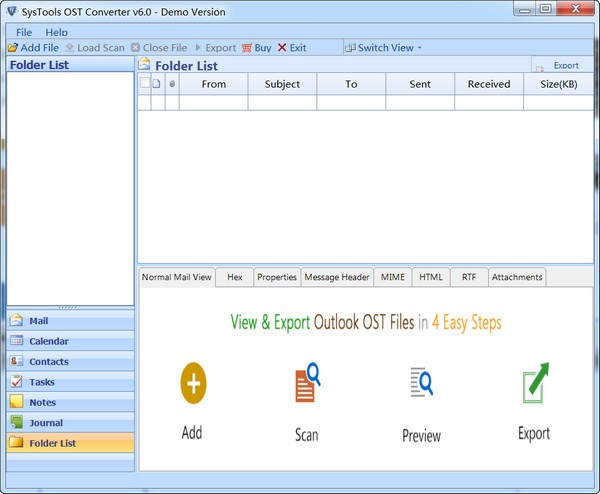Select Calendar in the navigation pane
The image size is (600, 494).
pos(70,341)
